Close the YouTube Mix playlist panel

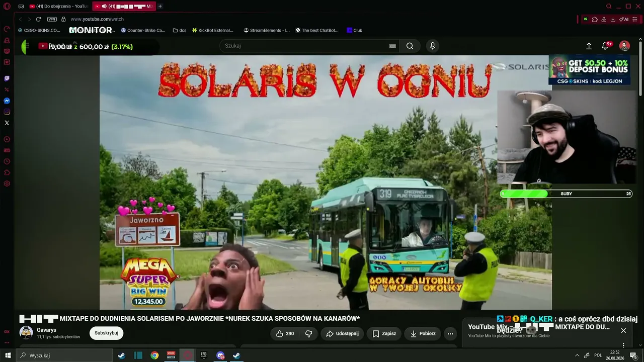(623, 330)
